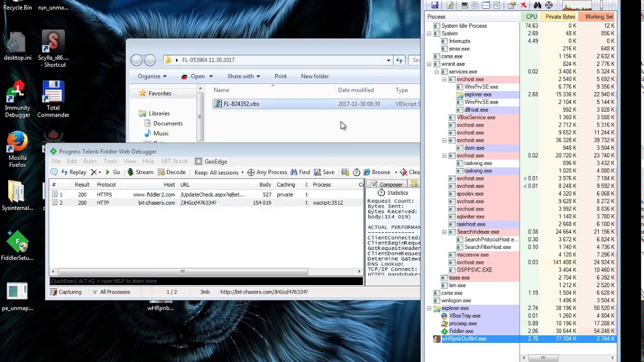Toggle Capturing in Fiddler status bar
Image resolution: width=644 pixels, height=362 pixels.
[65, 292]
